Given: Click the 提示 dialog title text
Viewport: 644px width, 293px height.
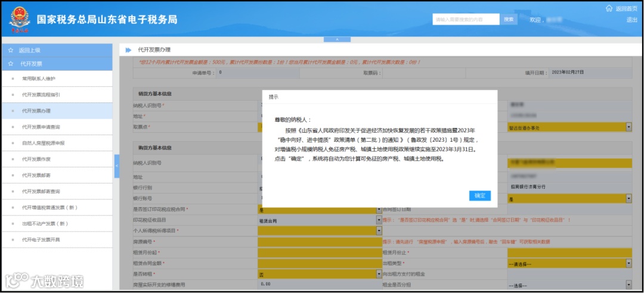Looking at the screenshot, I should [274, 97].
